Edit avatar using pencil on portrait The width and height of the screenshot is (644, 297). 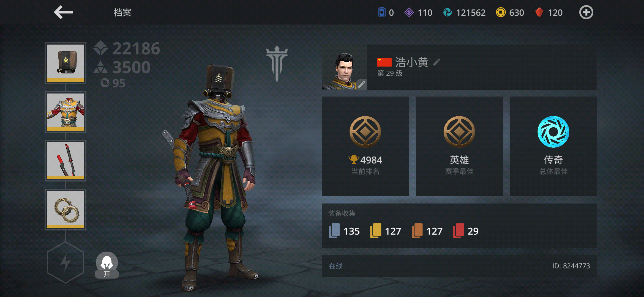pos(362,84)
